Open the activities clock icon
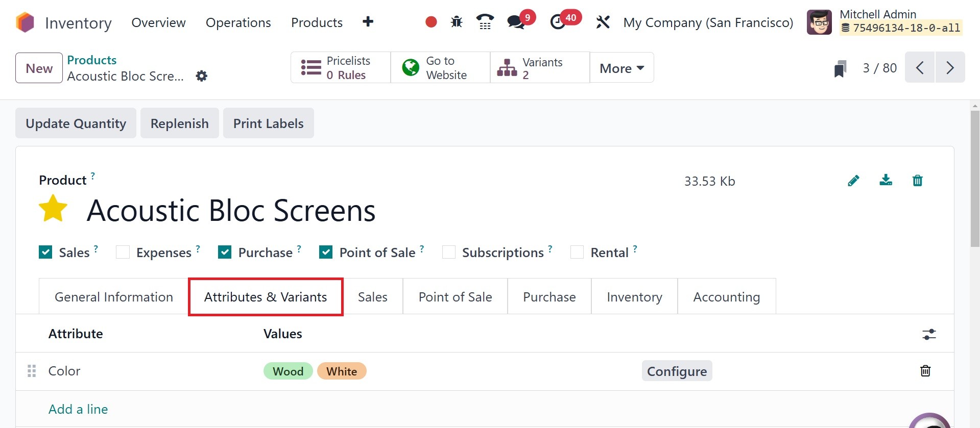The width and height of the screenshot is (980, 428). click(558, 22)
